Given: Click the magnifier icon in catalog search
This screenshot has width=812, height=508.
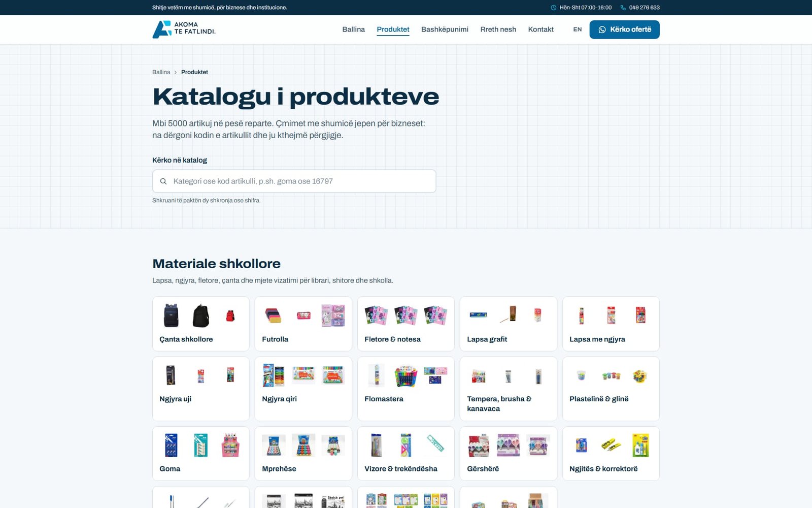Looking at the screenshot, I should (163, 181).
